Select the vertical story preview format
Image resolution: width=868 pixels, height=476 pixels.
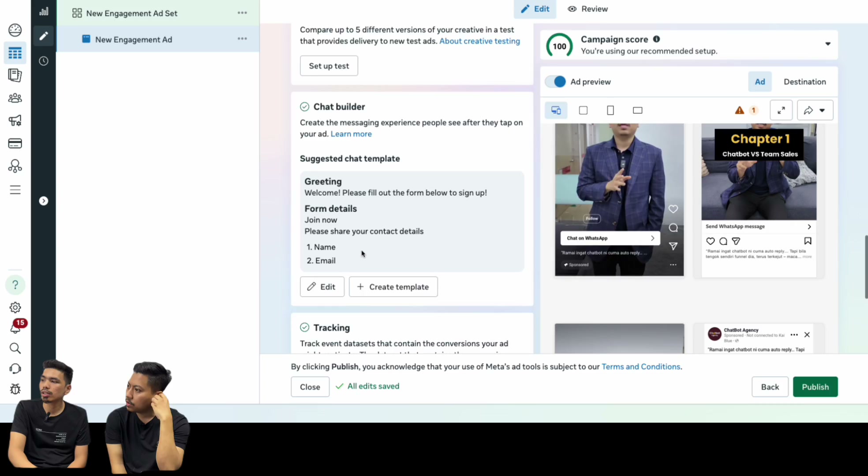coord(610,110)
